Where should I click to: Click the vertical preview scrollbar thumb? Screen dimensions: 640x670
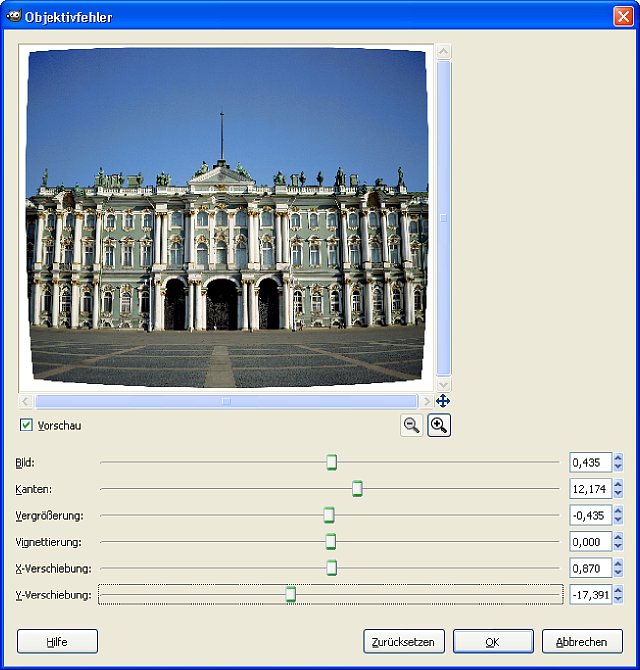(x=443, y=218)
